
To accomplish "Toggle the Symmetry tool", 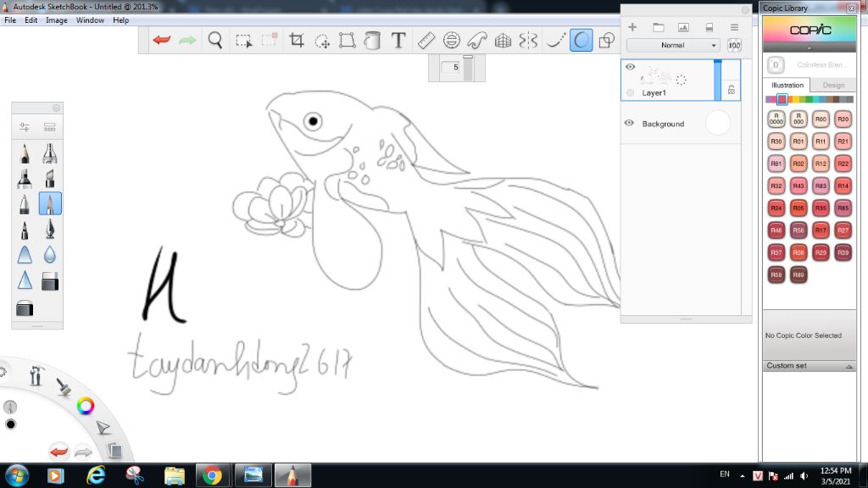I will point(528,41).
